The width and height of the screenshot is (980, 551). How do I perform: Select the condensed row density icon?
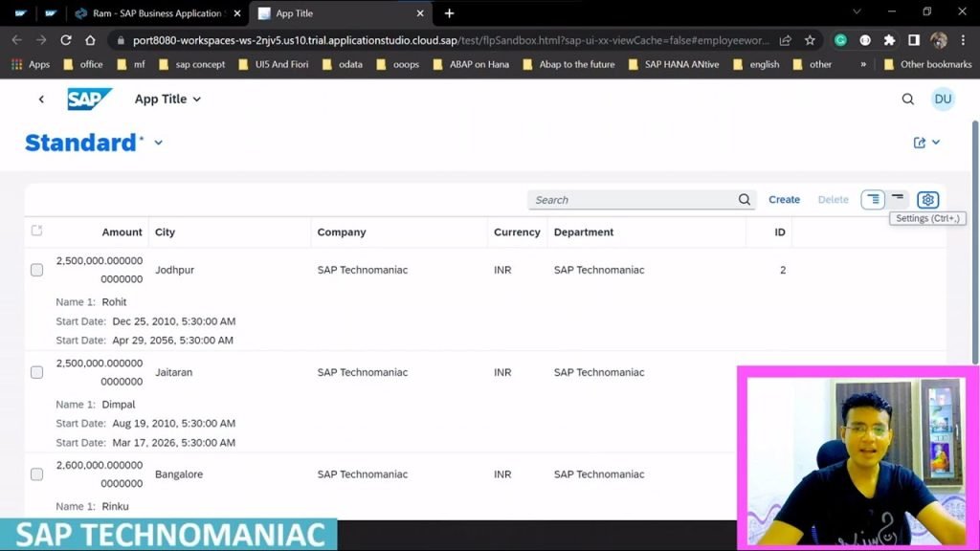pyautogui.click(x=897, y=199)
